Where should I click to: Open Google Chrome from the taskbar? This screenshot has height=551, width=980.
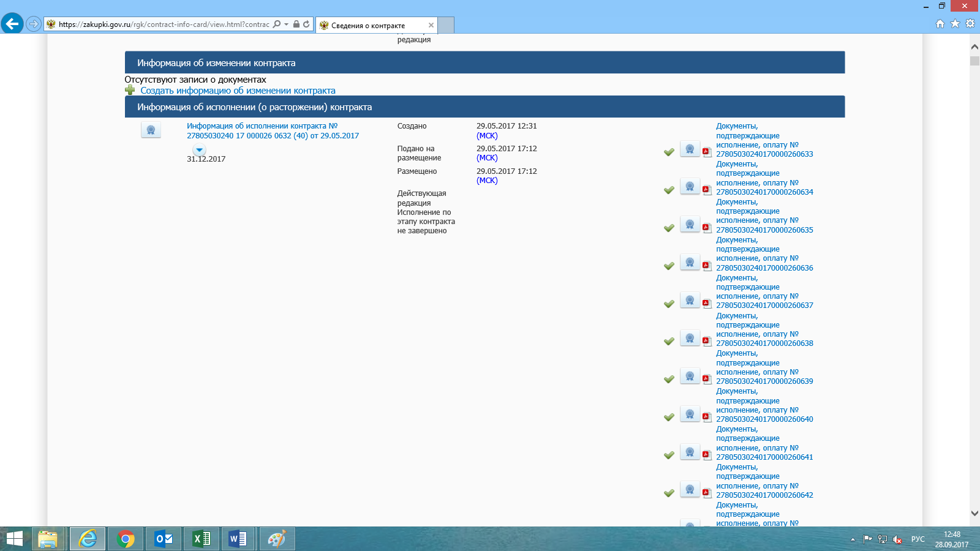pos(126,539)
